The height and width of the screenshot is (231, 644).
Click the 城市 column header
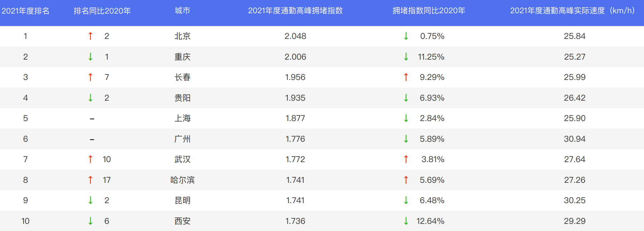pos(182,11)
